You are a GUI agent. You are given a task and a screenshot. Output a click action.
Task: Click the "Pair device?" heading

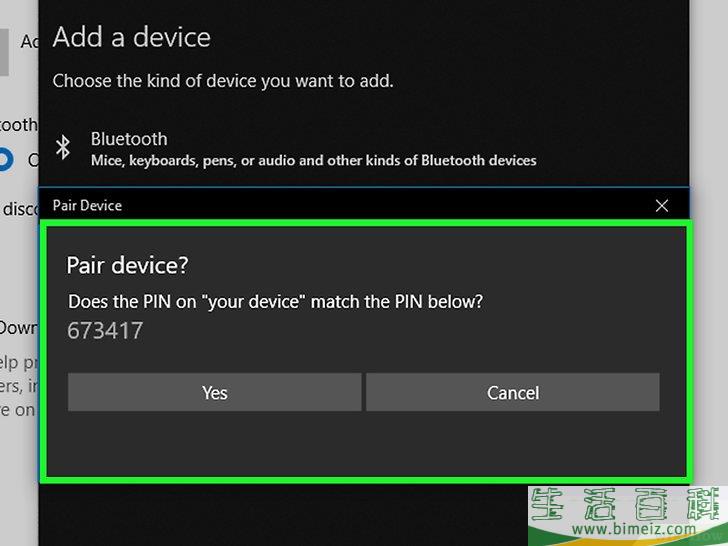(127, 265)
